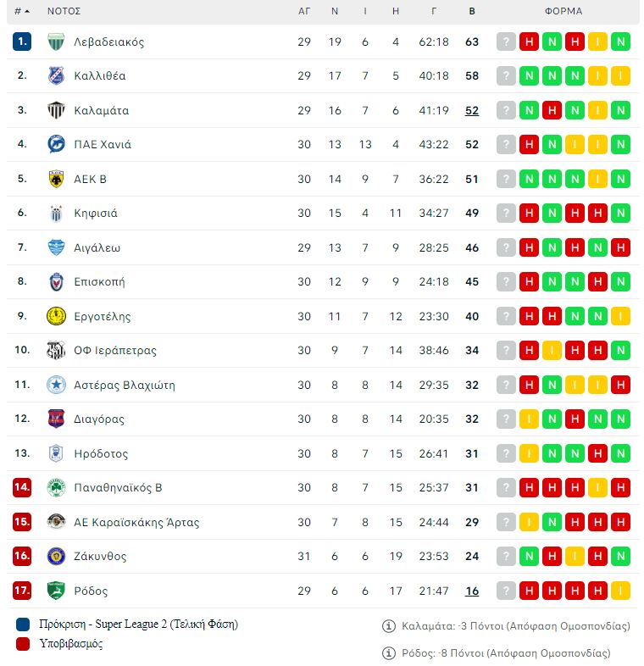
Task: Click the ΠΑΕ Χανιά dolphin logo
Action: [56, 144]
